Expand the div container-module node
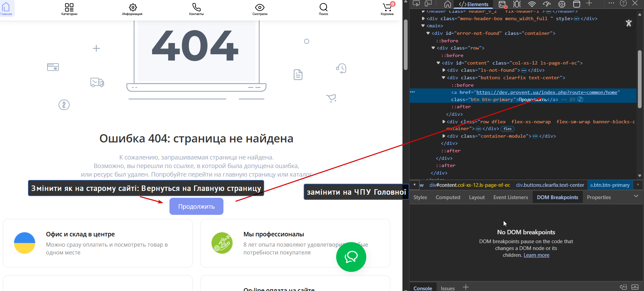 [444, 136]
